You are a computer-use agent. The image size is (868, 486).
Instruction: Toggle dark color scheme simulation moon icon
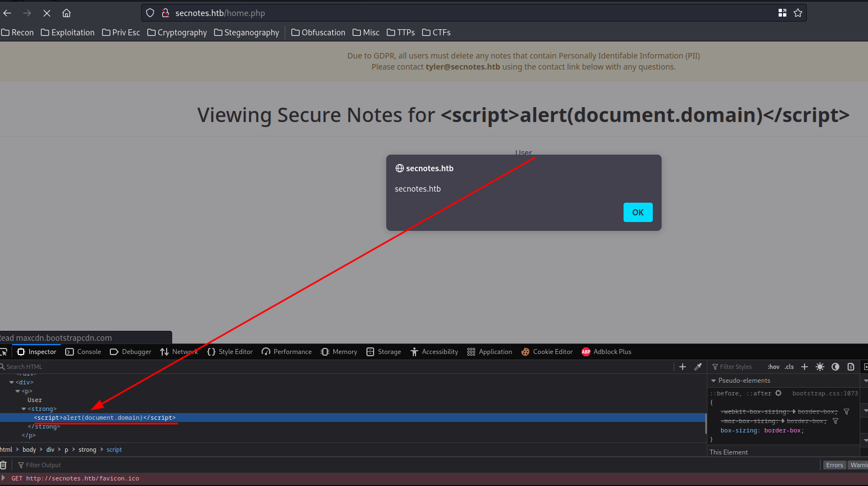(835, 367)
